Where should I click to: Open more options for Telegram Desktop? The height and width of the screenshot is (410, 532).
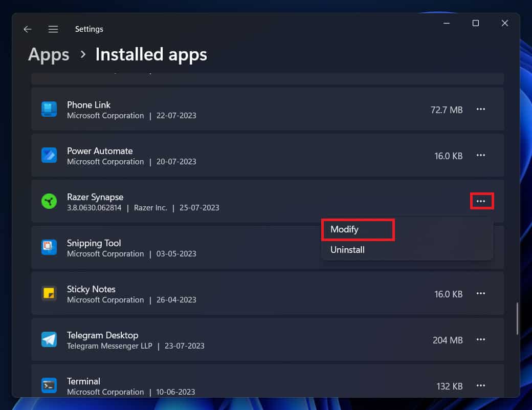(x=481, y=340)
